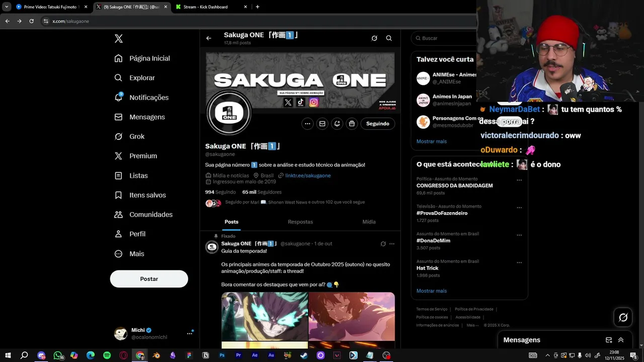
Task: Click Mostrar mais under trending topics
Action: pos(432,291)
